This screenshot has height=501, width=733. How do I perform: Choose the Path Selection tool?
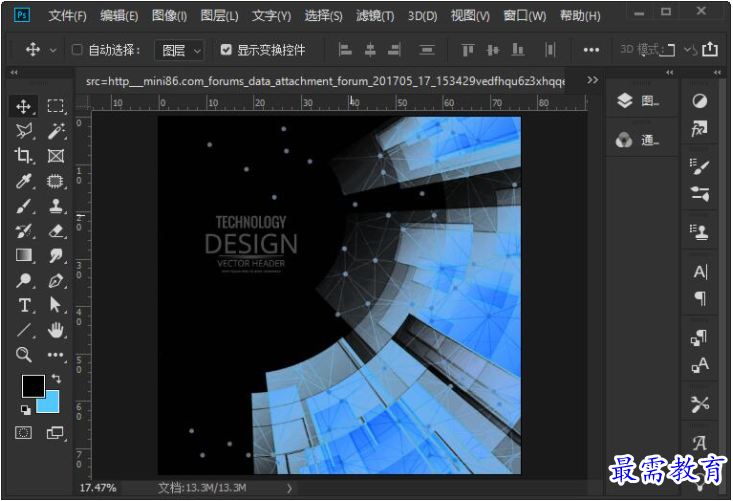point(56,305)
